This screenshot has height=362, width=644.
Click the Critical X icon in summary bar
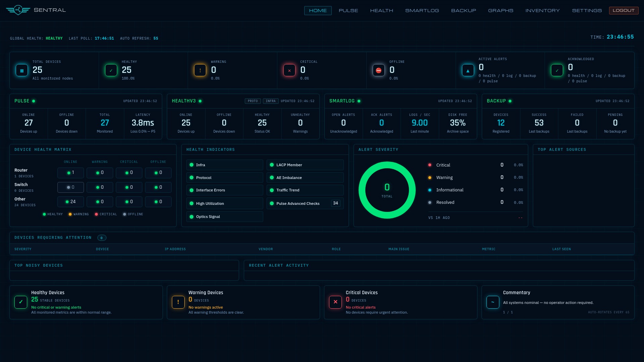coord(289,71)
